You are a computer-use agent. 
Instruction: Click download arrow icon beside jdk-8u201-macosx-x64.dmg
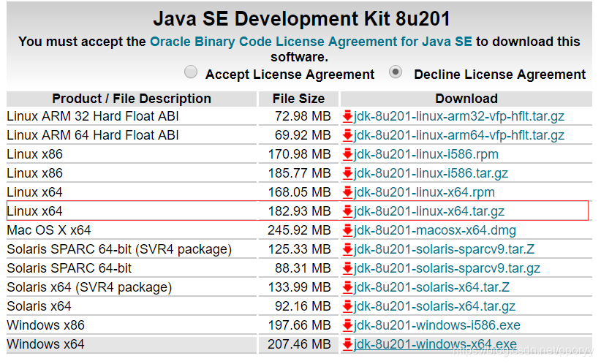pos(347,230)
